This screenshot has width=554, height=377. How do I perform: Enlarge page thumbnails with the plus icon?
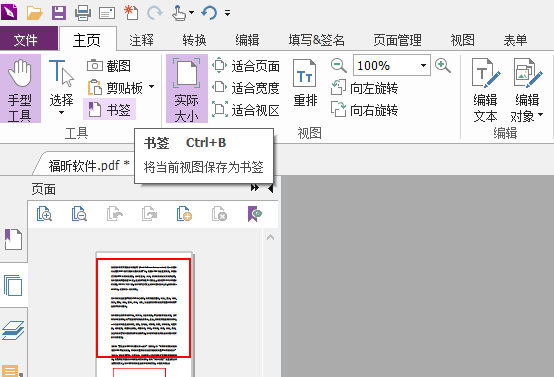click(x=44, y=214)
